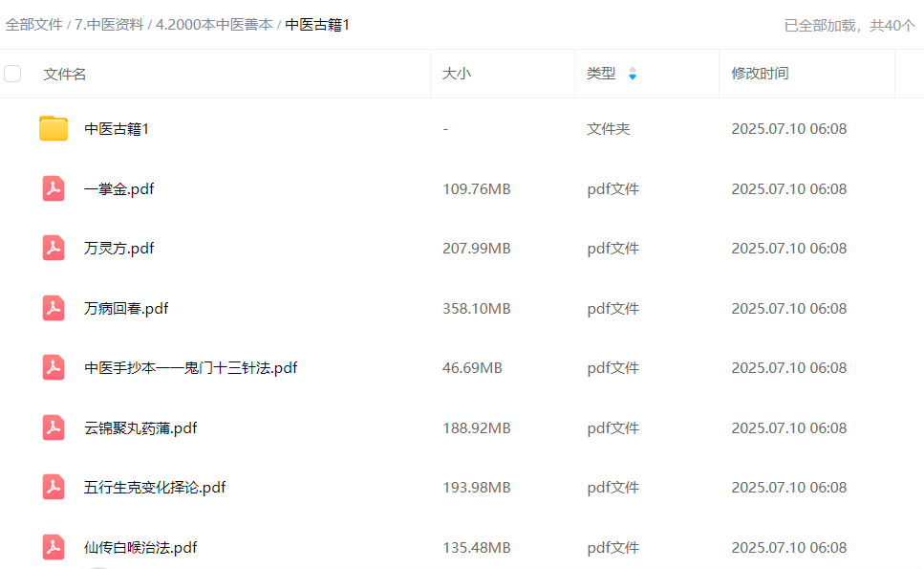Open the file name 万病回春.pdf
The image size is (924, 569).
tap(126, 309)
